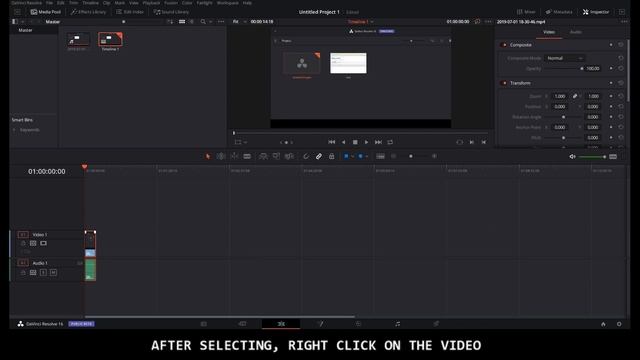Click the Replace Clip toolbar icon
The height and width of the screenshot is (360, 640).
289,156
